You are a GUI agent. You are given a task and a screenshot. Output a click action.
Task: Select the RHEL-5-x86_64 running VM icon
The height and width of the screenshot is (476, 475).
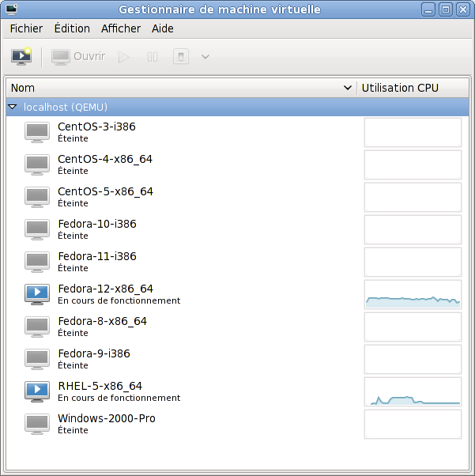[x=37, y=391]
